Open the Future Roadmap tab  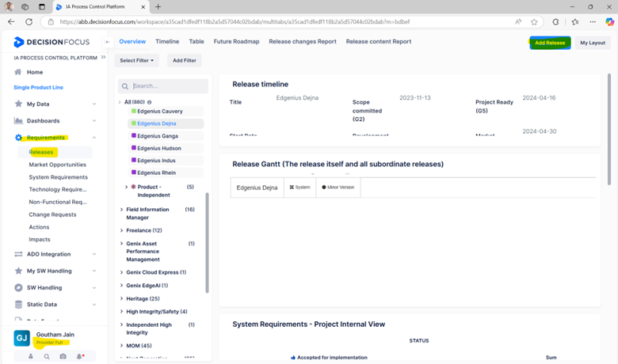click(236, 41)
